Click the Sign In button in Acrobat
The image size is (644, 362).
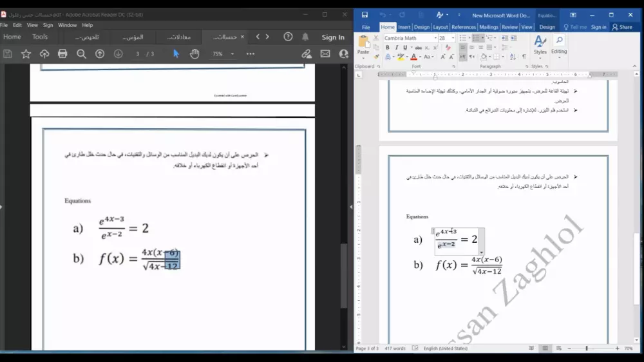[x=333, y=37]
